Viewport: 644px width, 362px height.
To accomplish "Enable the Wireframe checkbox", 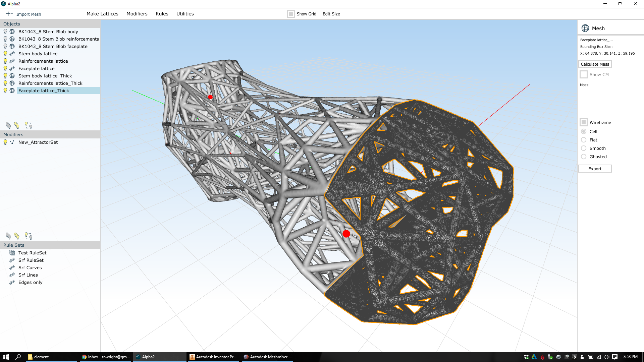I will point(584,122).
